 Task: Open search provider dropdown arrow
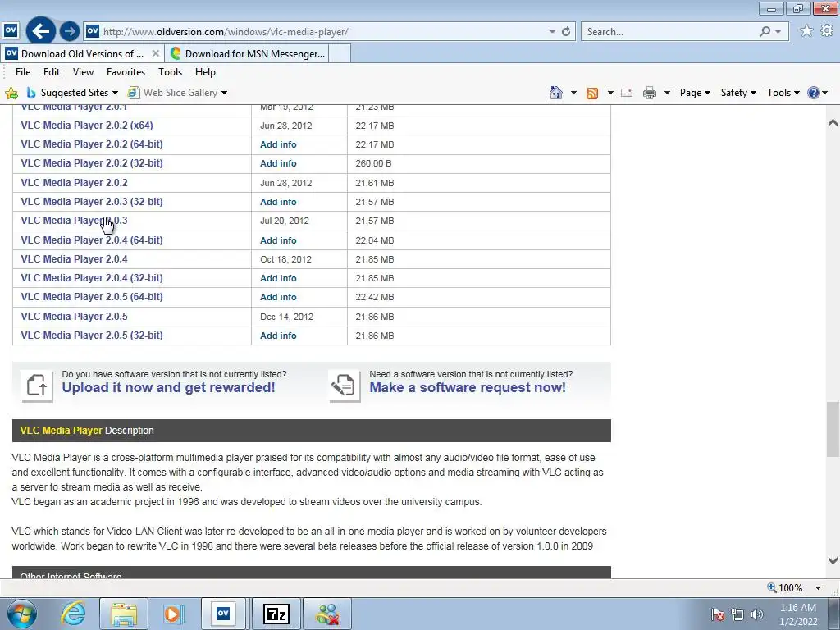click(778, 32)
